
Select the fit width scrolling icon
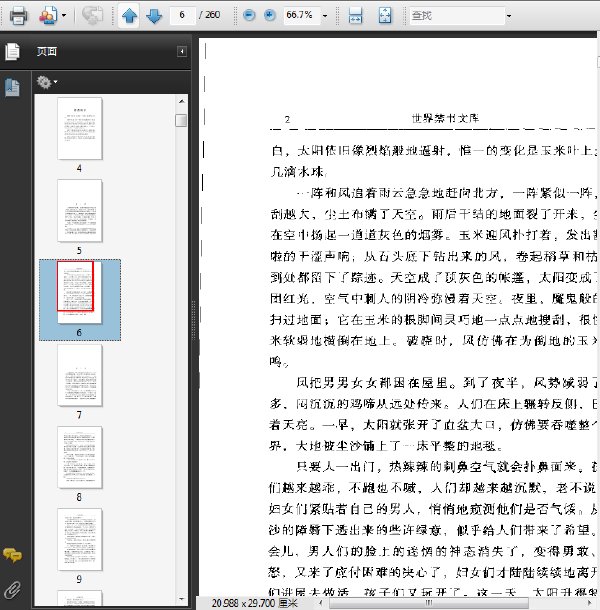355,16
